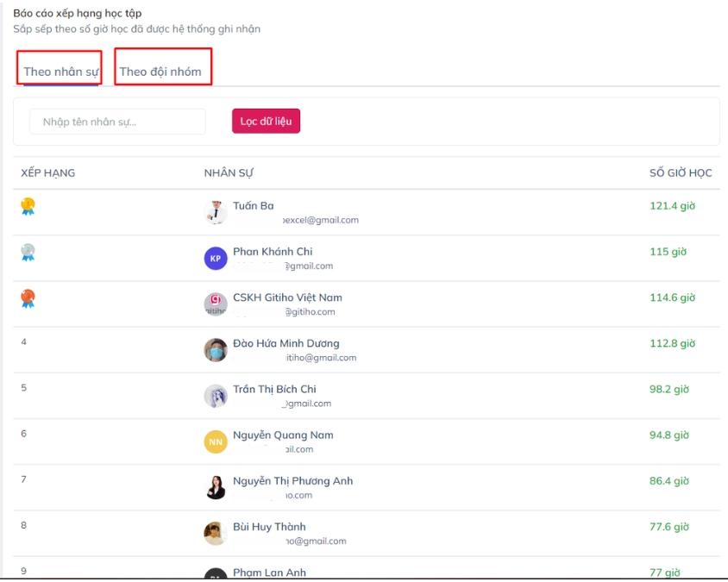Click the 115 giờ value
This screenshot has width=728, height=582.
point(668,252)
